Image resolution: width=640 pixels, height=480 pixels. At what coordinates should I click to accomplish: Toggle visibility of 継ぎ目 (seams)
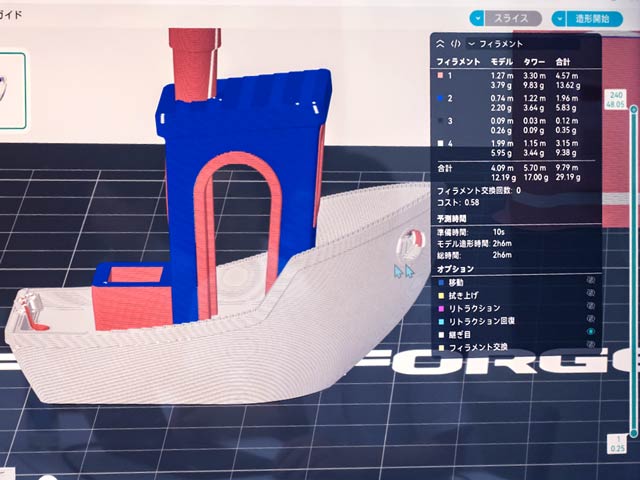coord(590,331)
